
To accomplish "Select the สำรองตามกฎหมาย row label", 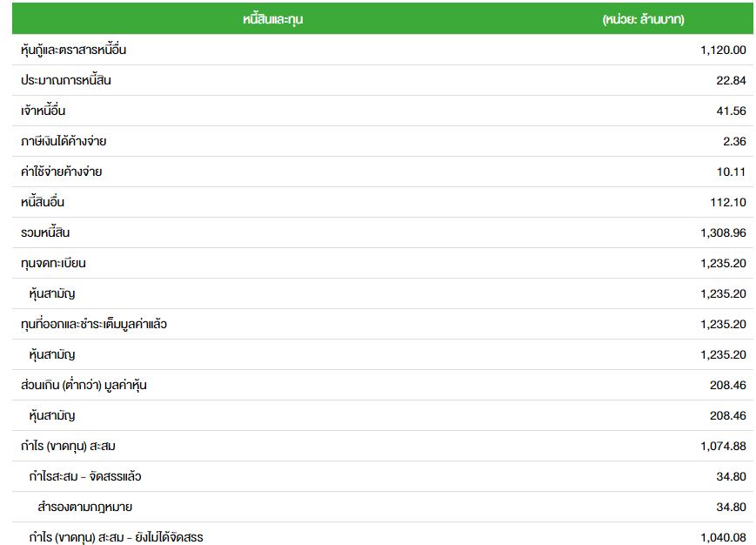I will (85, 507).
